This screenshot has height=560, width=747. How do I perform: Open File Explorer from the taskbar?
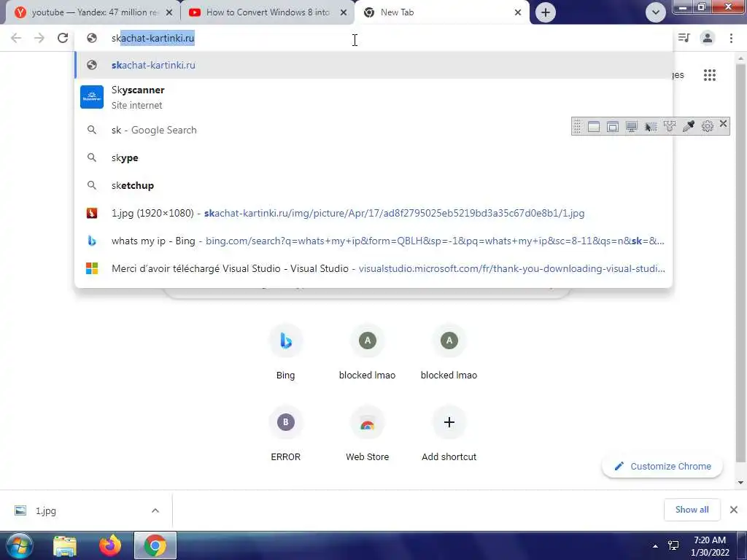coord(65,546)
